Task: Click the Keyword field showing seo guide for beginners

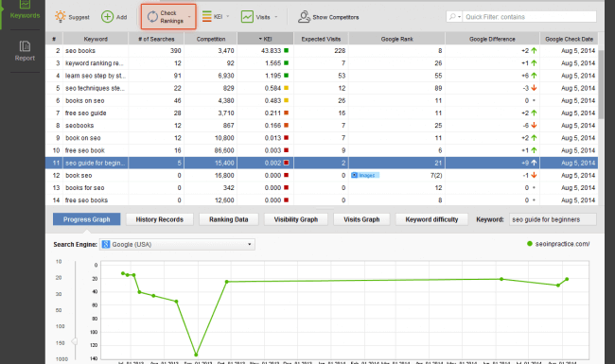Action: [x=553, y=219]
